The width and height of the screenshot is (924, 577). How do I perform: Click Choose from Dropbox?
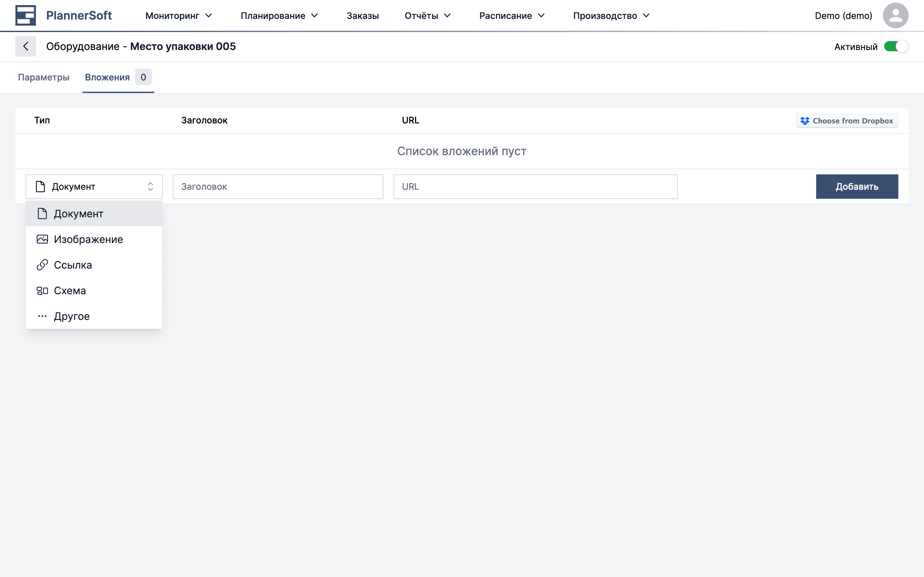(847, 120)
